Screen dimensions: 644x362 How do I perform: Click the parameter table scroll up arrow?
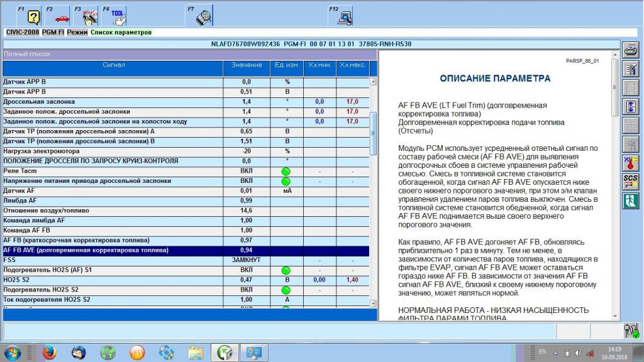point(373,82)
